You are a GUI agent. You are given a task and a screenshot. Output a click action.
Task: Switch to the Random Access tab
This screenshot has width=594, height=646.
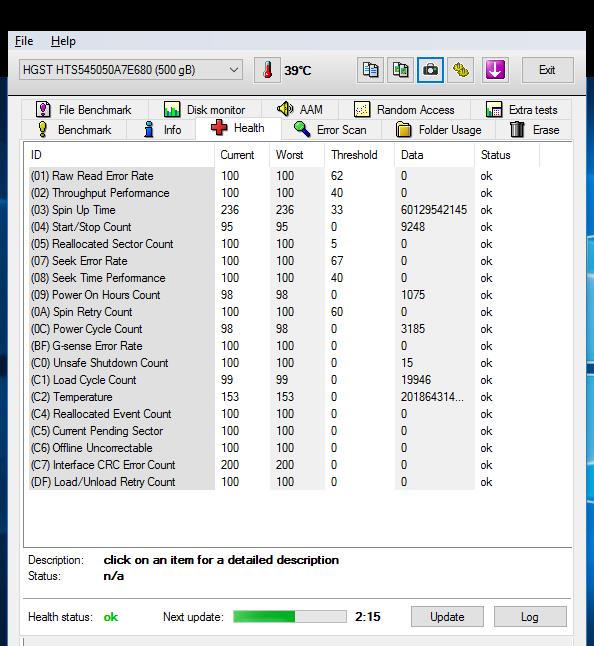point(404,110)
